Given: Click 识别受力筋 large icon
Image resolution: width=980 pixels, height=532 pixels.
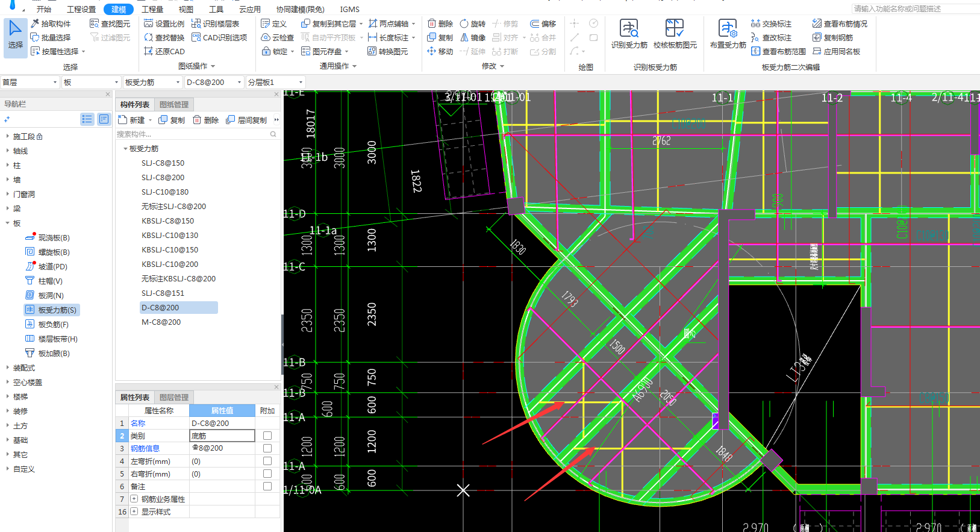Looking at the screenshot, I should [x=629, y=34].
